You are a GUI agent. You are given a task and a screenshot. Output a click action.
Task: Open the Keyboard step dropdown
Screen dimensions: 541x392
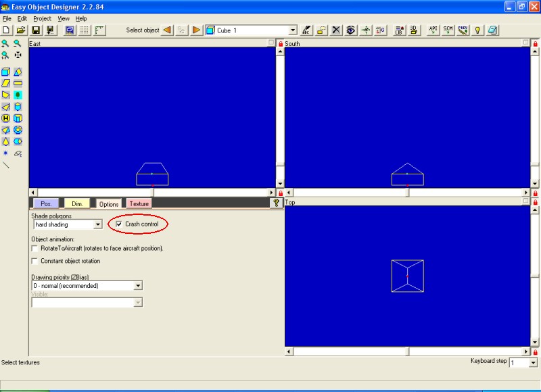(x=534, y=363)
